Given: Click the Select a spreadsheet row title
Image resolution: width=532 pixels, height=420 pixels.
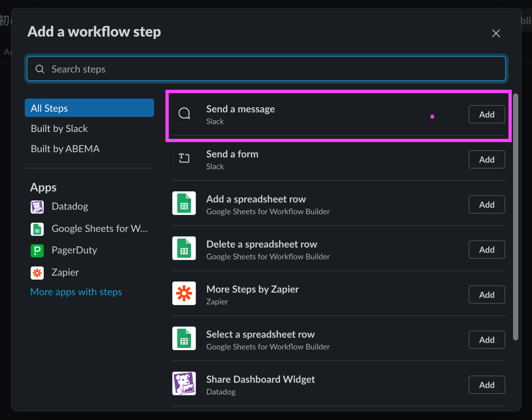Looking at the screenshot, I should [x=261, y=334].
